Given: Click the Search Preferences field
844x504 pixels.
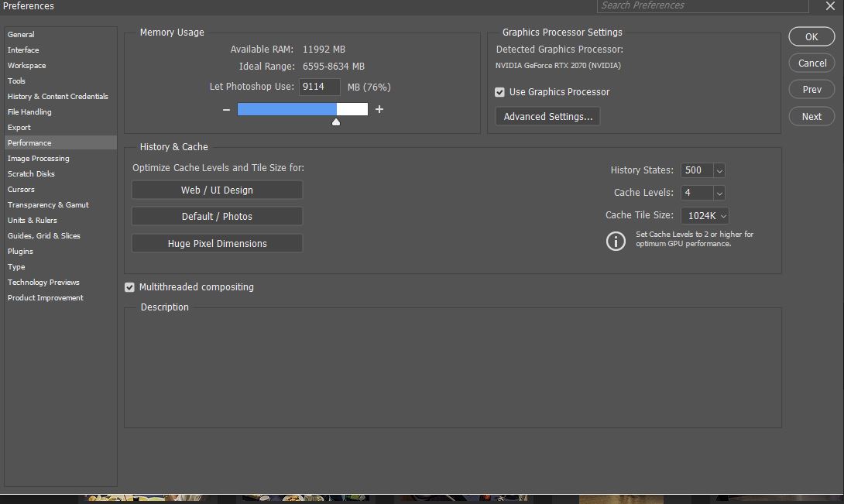Looking at the screenshot, I should pos(702,6).
